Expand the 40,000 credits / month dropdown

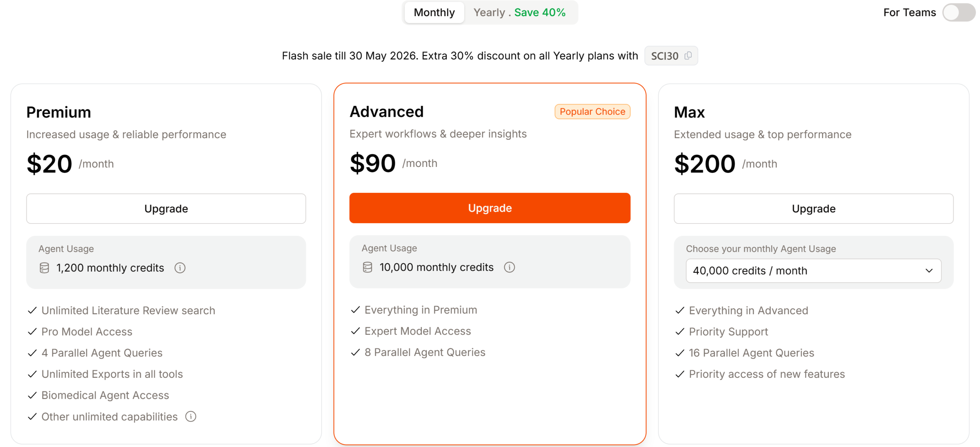click(x=813, y=271)
